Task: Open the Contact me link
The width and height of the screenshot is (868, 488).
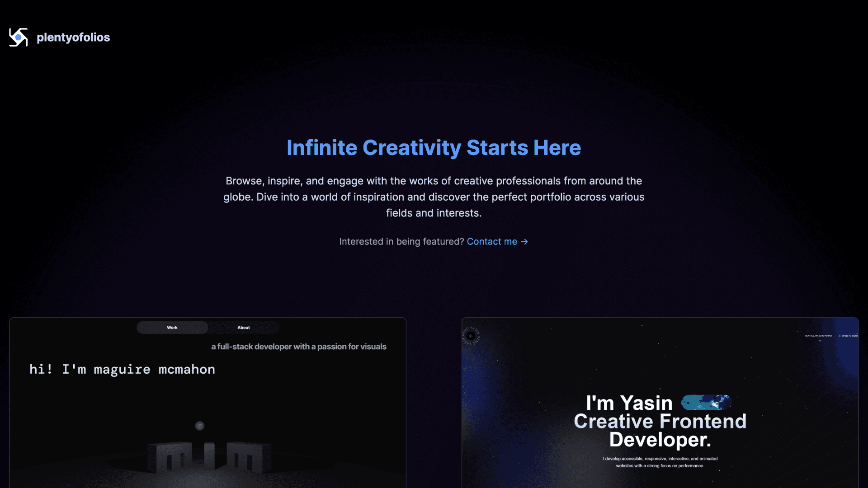Action: pyautogui.click(x=492, y=242)
